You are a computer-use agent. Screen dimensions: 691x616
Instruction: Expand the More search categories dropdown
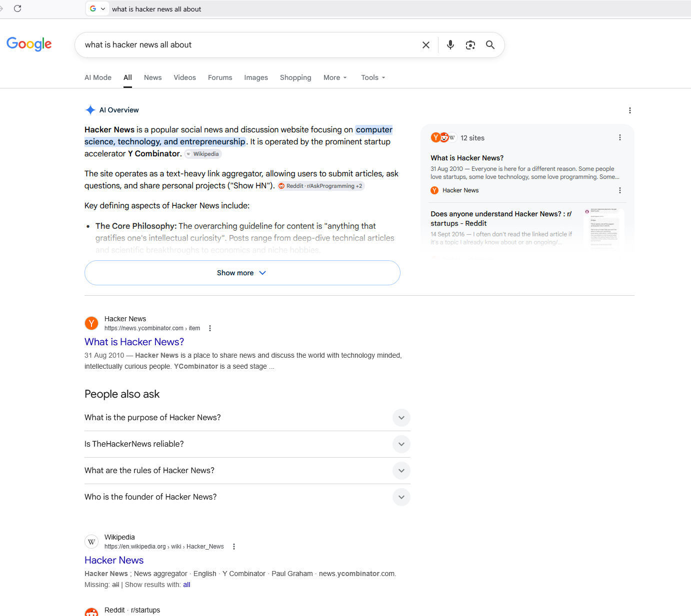335,77
